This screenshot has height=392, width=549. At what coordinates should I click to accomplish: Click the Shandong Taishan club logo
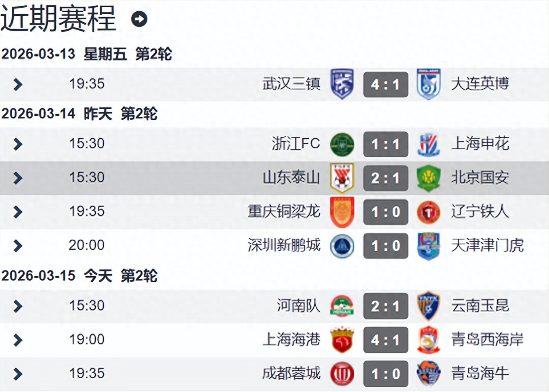pyautogui.click(x=342, y=178)
